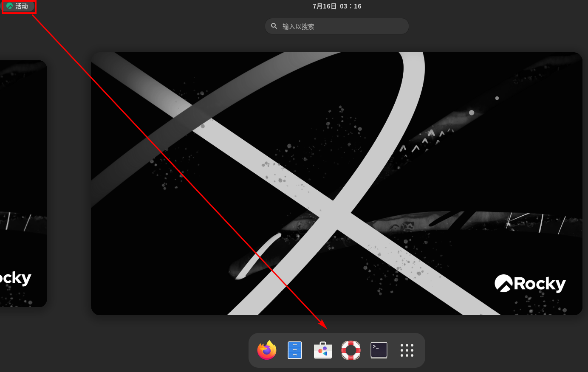Screen dimensions: 588x372
Task: Select the large center workspace preview
Action: point(336,183)
